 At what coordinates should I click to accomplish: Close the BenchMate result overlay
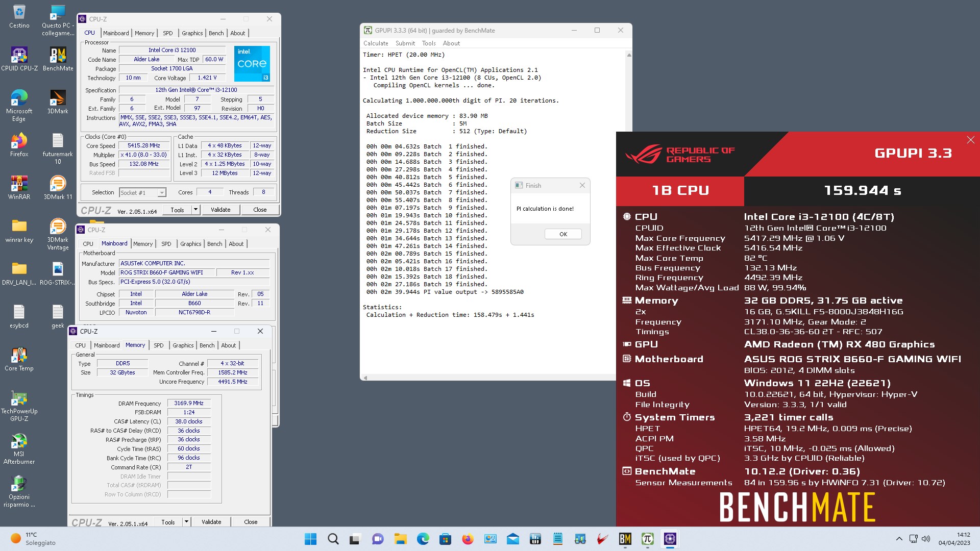click(970, 140)
